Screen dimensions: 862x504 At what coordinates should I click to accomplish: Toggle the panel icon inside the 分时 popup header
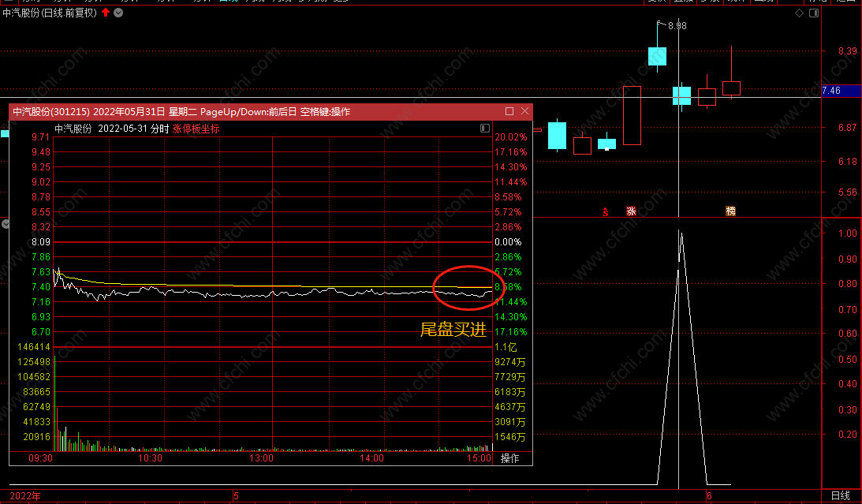click(x=485, y=128)
